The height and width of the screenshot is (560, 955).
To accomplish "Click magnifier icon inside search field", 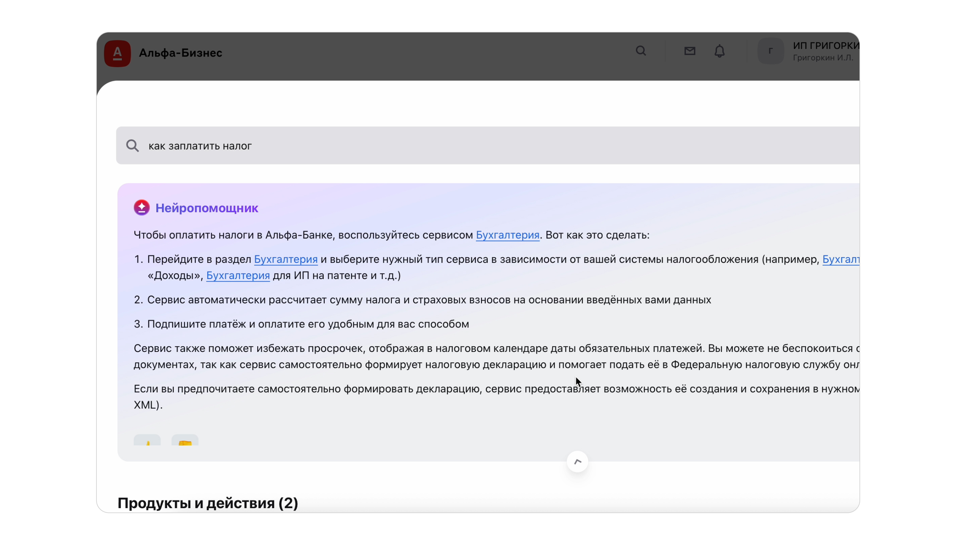I will (x=132, y=145).
